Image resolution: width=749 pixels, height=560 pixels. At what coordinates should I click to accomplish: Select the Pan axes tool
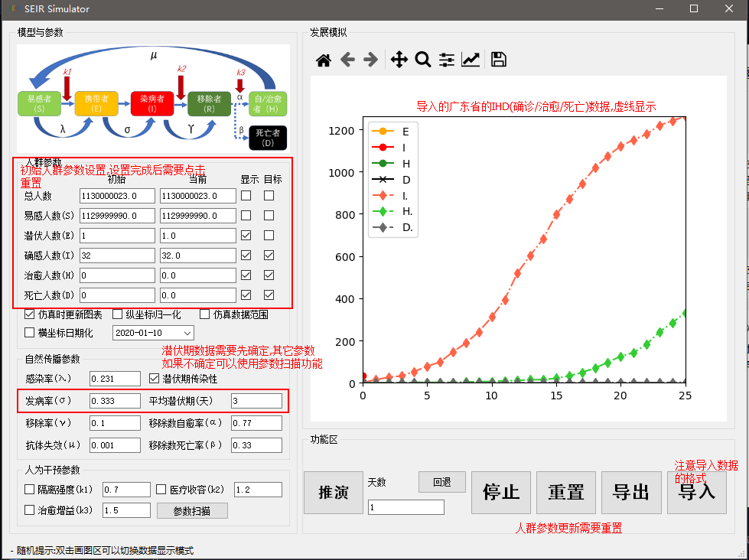coord(399,60)
